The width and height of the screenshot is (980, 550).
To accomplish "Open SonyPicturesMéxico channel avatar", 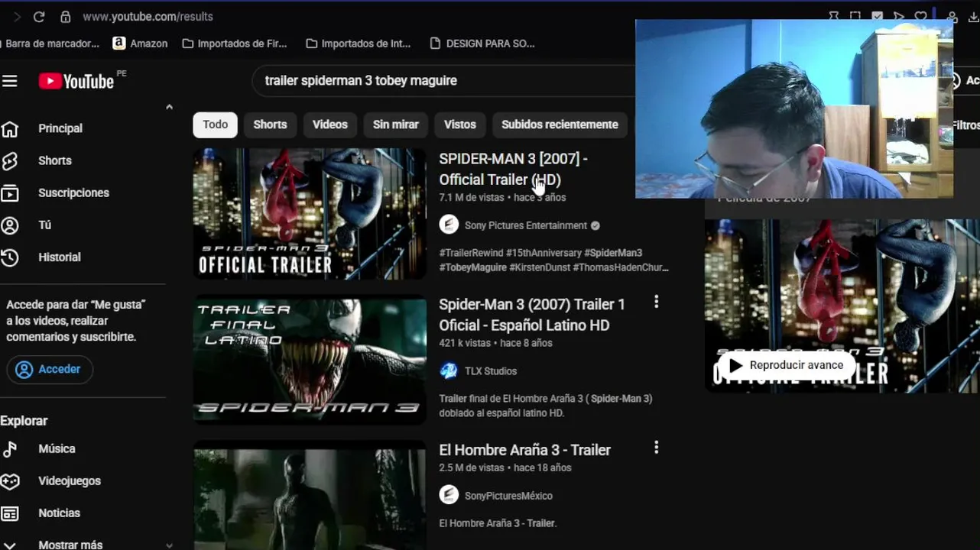I will (449, 495).
